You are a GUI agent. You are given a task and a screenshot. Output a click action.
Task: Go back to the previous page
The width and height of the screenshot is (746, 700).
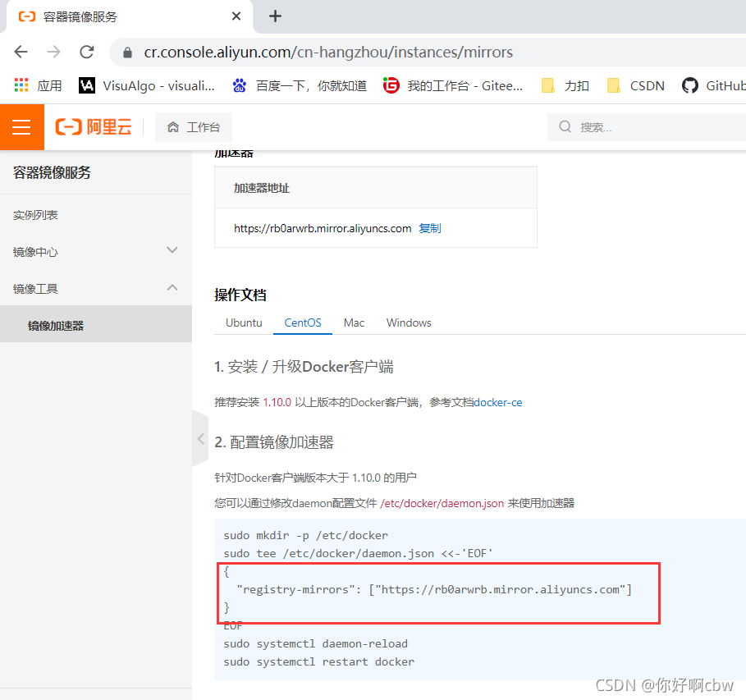21,52
